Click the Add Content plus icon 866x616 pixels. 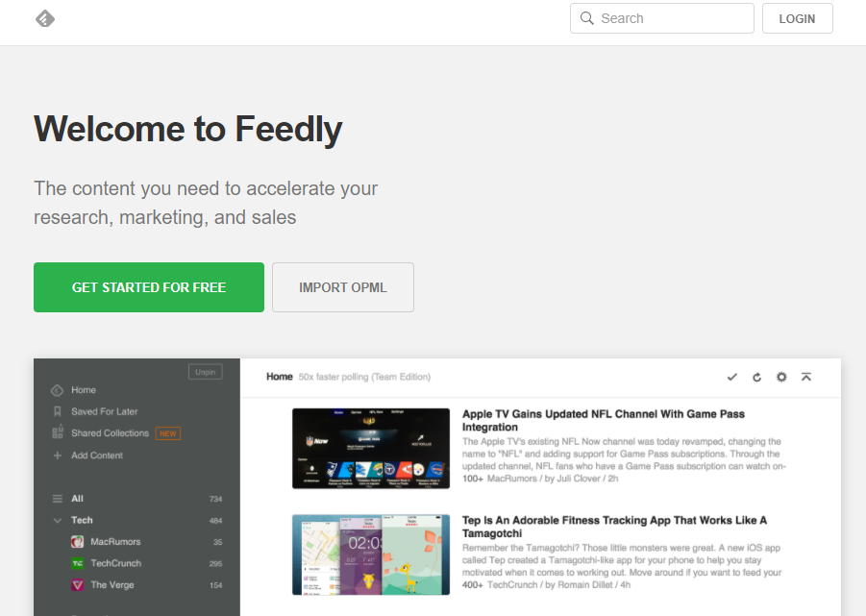58,456
